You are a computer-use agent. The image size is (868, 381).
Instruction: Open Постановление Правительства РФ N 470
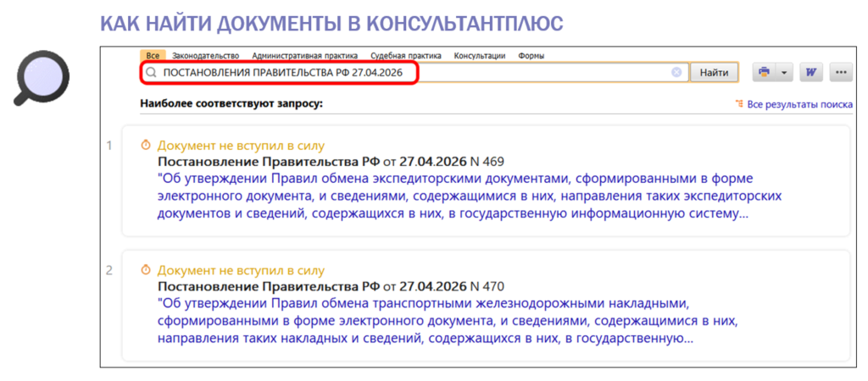331,286
